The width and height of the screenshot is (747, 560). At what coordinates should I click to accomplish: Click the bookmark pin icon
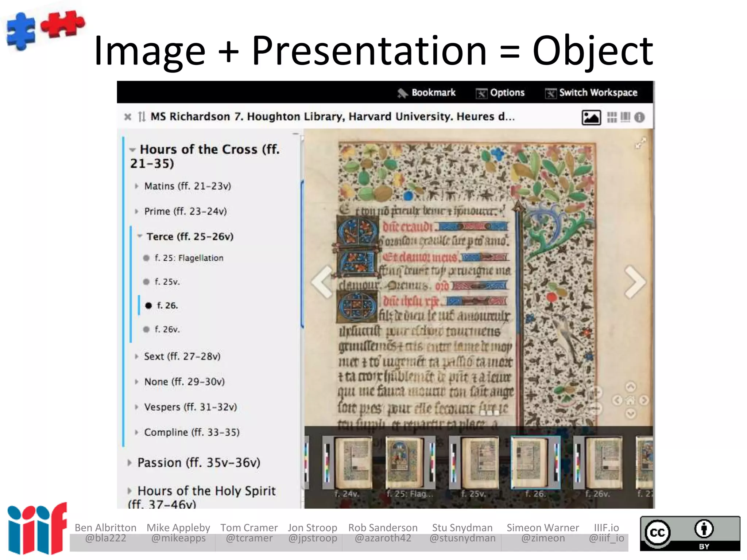pos(402,93)
